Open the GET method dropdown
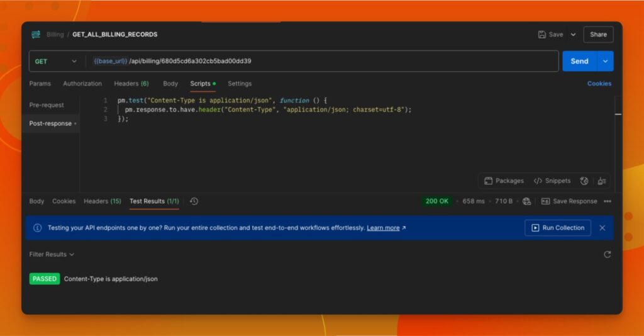The image size is (644, 336). coord(56,61)
